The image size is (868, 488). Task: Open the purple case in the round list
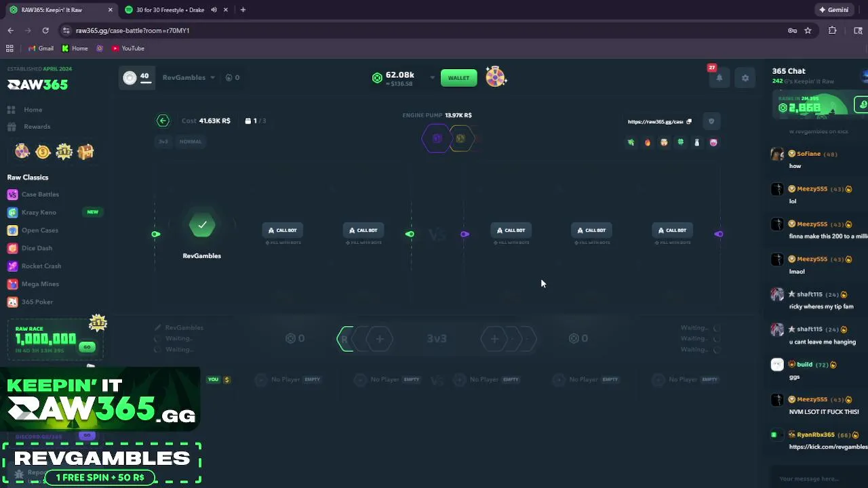coord(437,139)
